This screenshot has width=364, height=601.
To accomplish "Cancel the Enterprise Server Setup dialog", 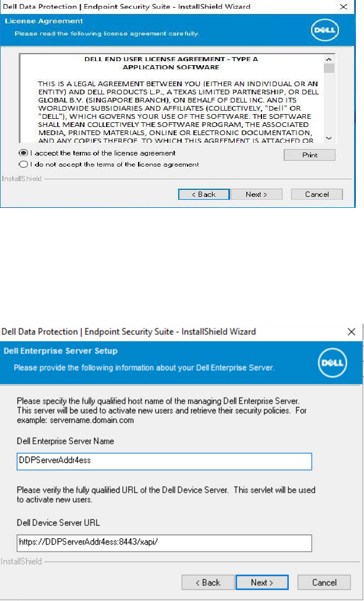I will point(324,582).
